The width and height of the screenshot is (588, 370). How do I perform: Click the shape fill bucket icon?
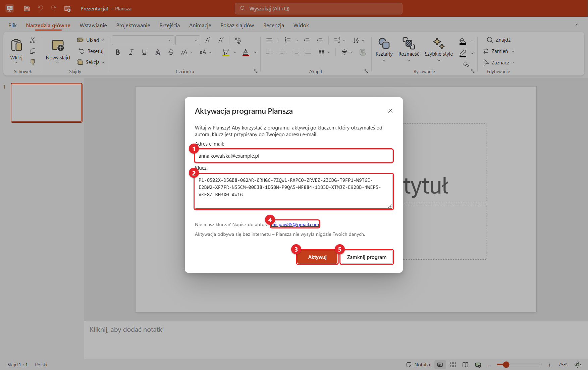[463, 41]
